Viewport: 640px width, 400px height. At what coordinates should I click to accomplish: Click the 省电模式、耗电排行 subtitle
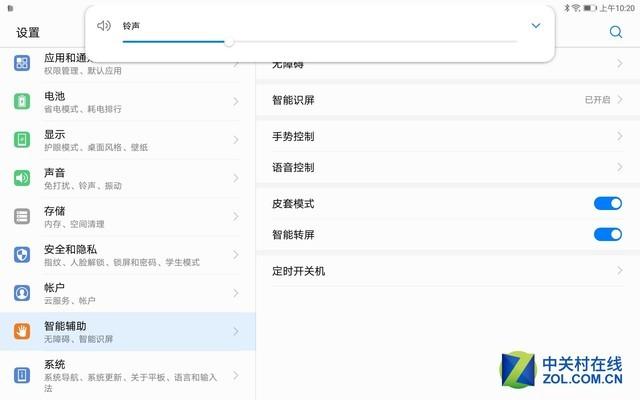(83, 109)
